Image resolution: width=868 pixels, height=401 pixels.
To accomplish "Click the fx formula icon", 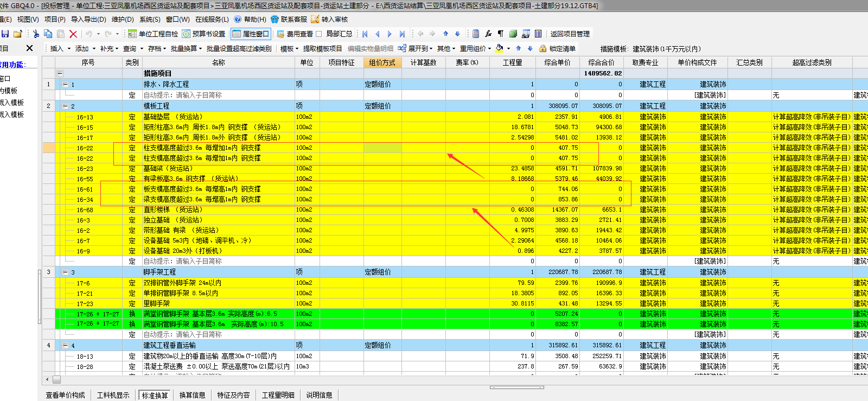I will click(x=488, y=34).
